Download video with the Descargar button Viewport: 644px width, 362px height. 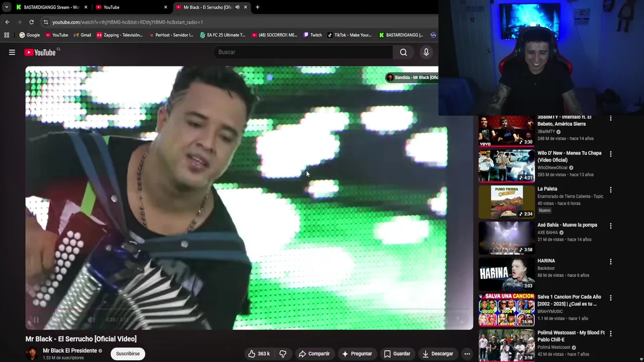(438, 354)
